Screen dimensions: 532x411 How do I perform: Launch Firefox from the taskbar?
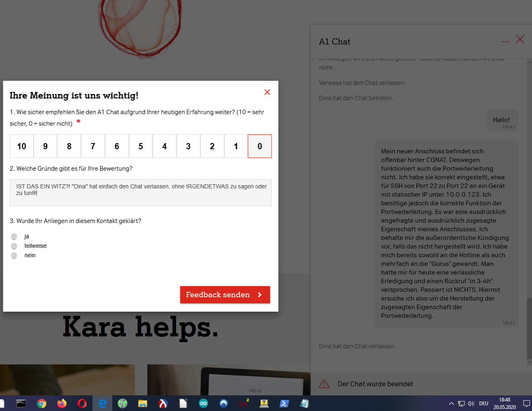[61, 404]
